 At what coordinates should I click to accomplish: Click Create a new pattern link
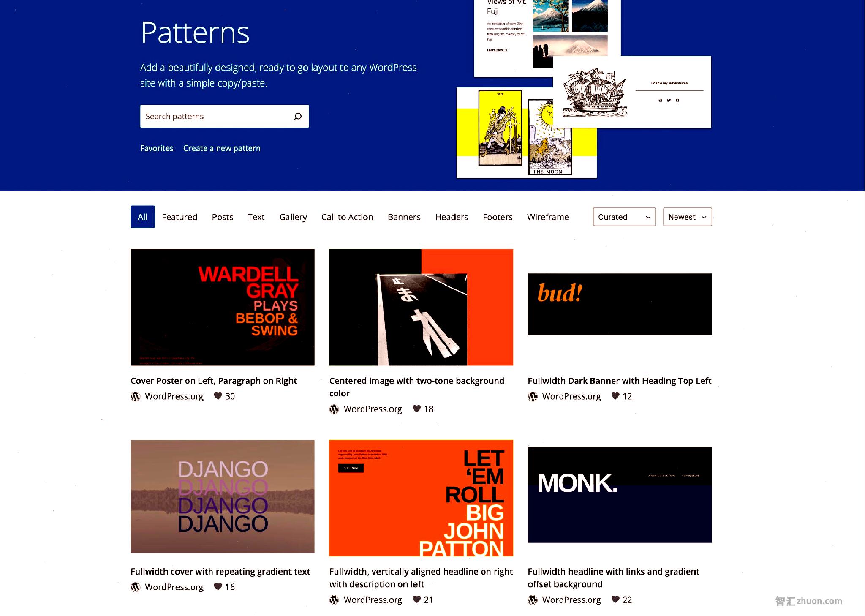point(222,148)
